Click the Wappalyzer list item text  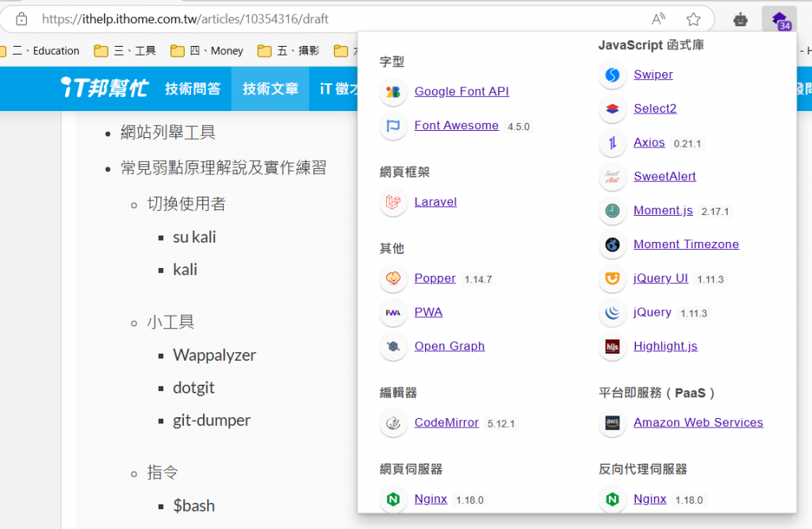coord(214,355)
